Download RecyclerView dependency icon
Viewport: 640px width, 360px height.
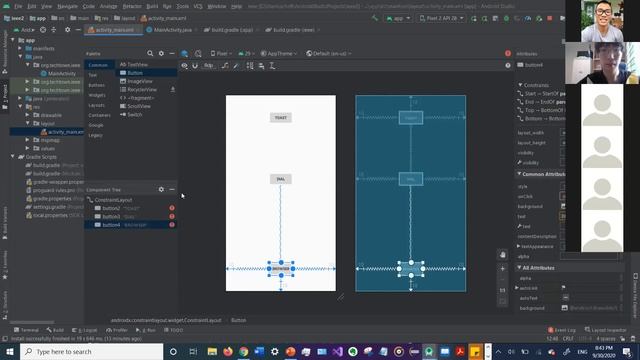[x=173, y=89]
